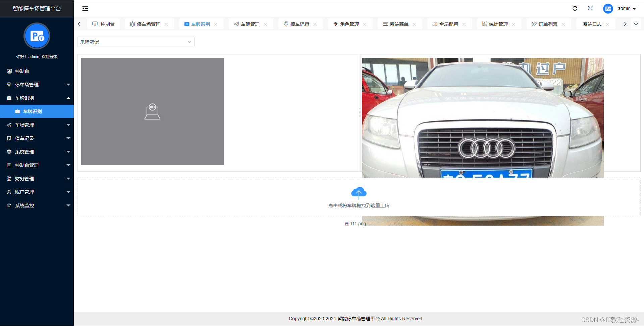644x326 pixels.
Task: Expand the 控制台管理 sidebar menu
Action: [37, 165]
